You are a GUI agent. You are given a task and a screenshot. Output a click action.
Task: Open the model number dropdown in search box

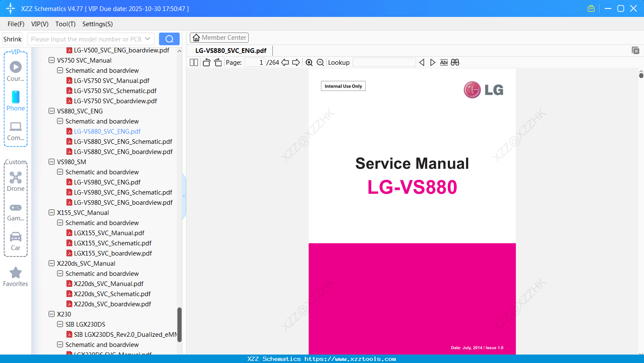tap(148, 38)
